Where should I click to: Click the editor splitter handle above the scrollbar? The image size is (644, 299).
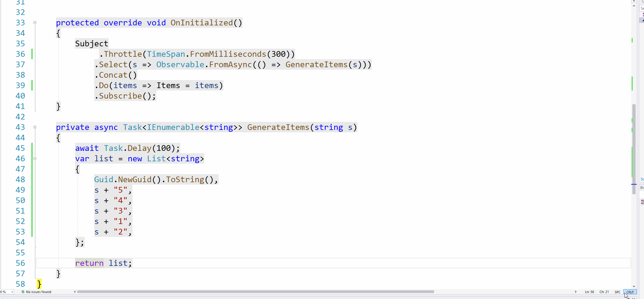coord(634,1)
